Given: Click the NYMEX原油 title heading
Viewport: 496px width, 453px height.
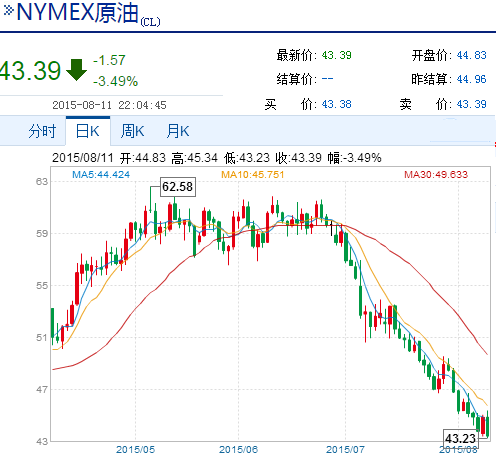Looking at the screenshot, I should (x=77, y=13).
